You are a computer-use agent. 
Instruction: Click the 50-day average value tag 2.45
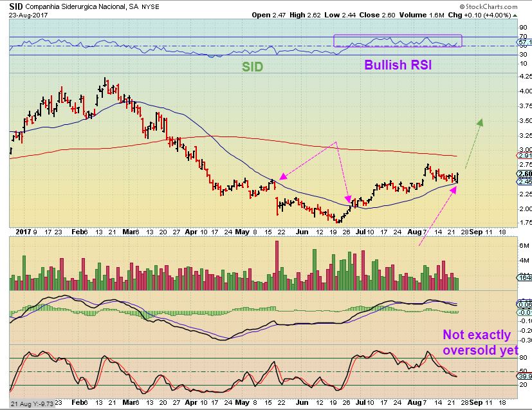click(524, 182)
